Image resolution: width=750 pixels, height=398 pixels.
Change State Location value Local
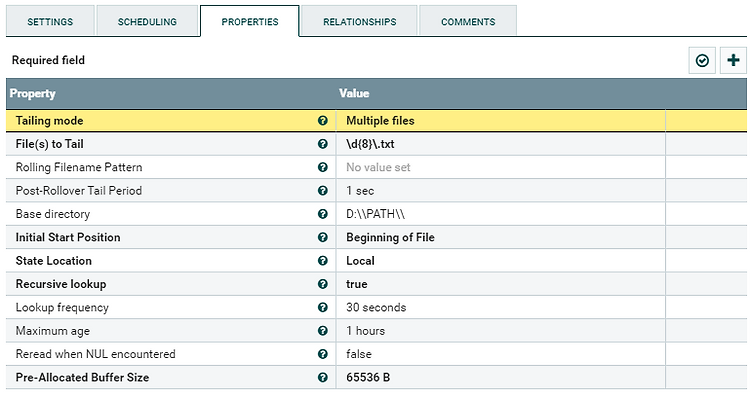[x=500, y=261]
